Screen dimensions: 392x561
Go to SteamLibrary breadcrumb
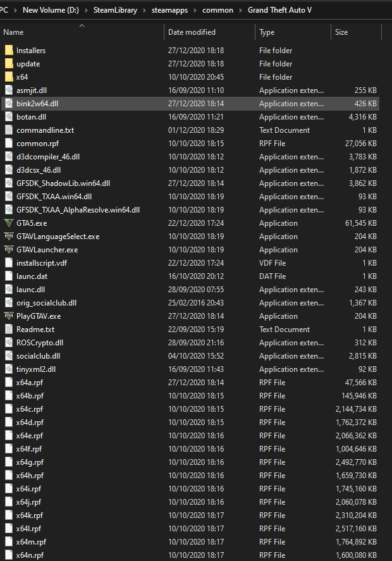coord(115,10)
